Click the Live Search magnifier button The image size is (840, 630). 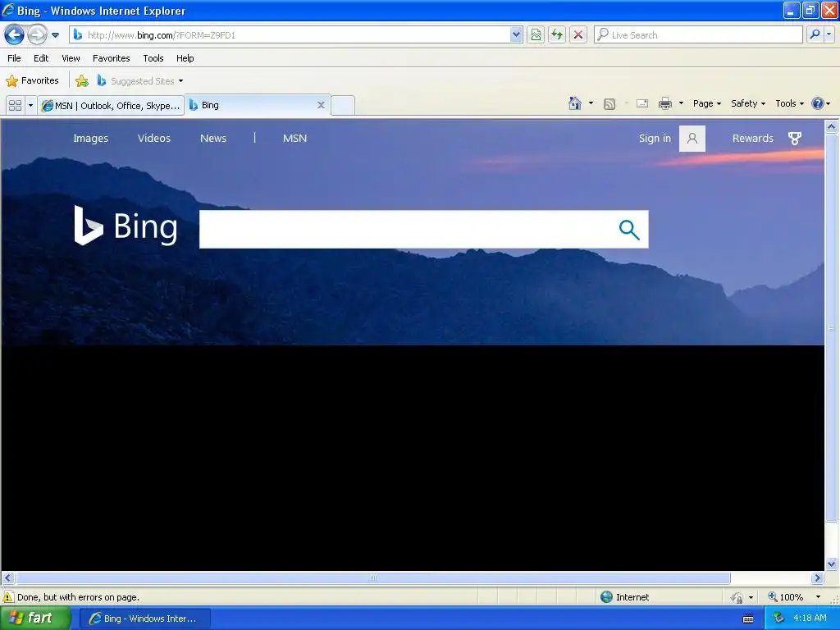(815, 34)
